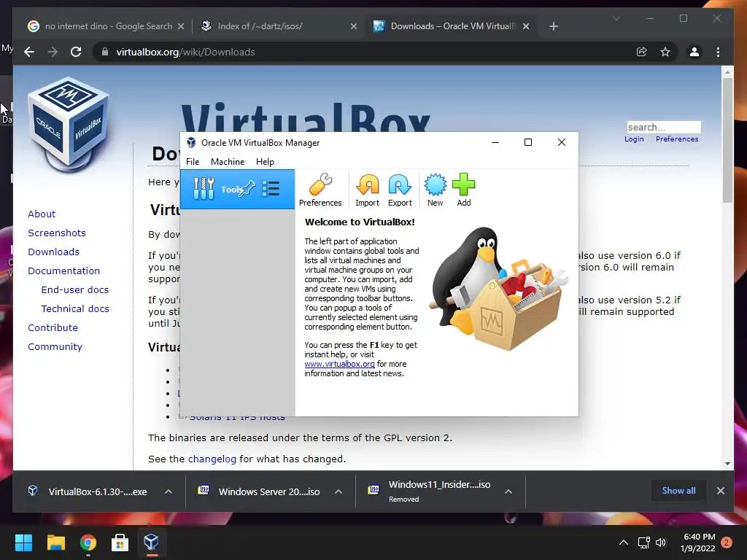Open Preferences in VirtualBox Manager toolbar
The width and height of the screenshot is (747, 560).
coord(320,190)
